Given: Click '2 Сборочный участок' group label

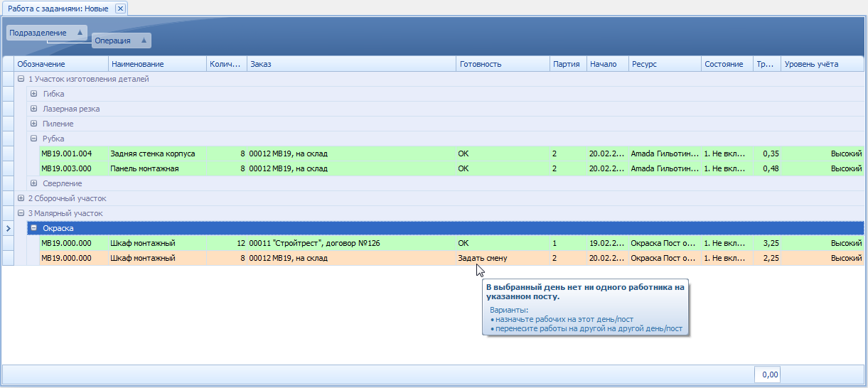Looking at the screenshot, I should point(67,198).
